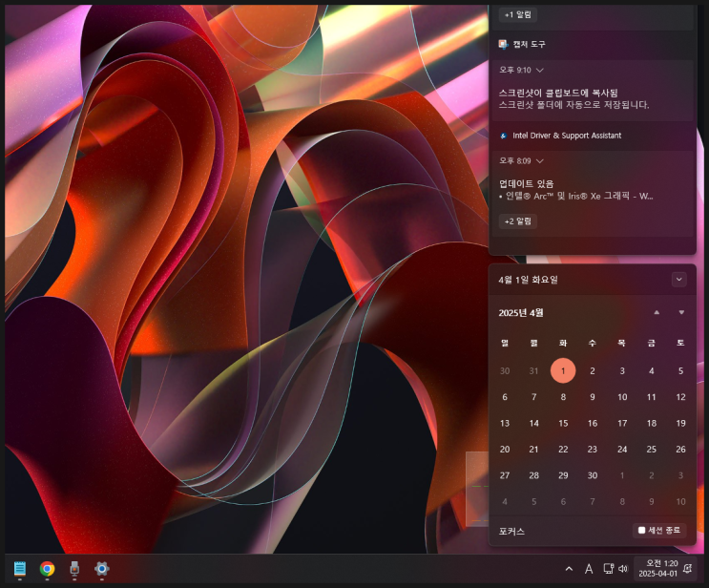Switch the IME input mode indicator A
Screen dimensions: 709x588
point(589,569)
